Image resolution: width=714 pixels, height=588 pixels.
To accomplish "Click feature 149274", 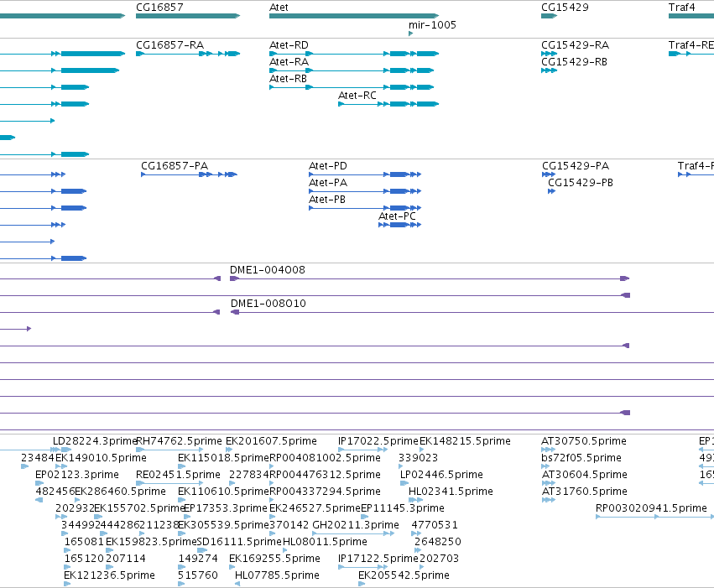I will 198,559.
